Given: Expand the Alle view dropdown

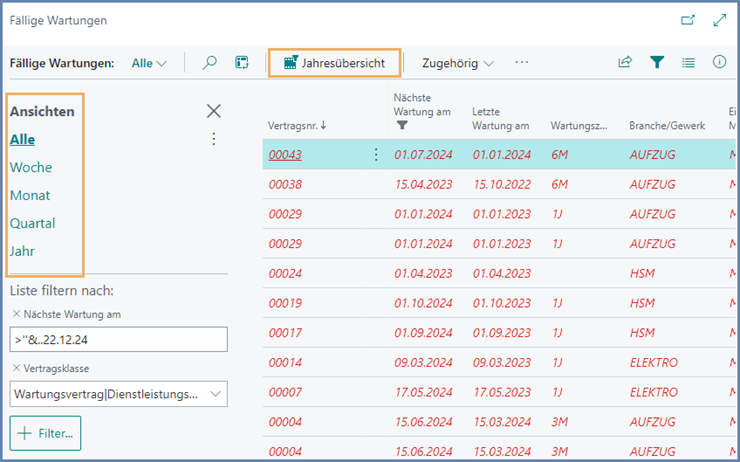Looking at the screenshot, I should (x=149, y=63).
